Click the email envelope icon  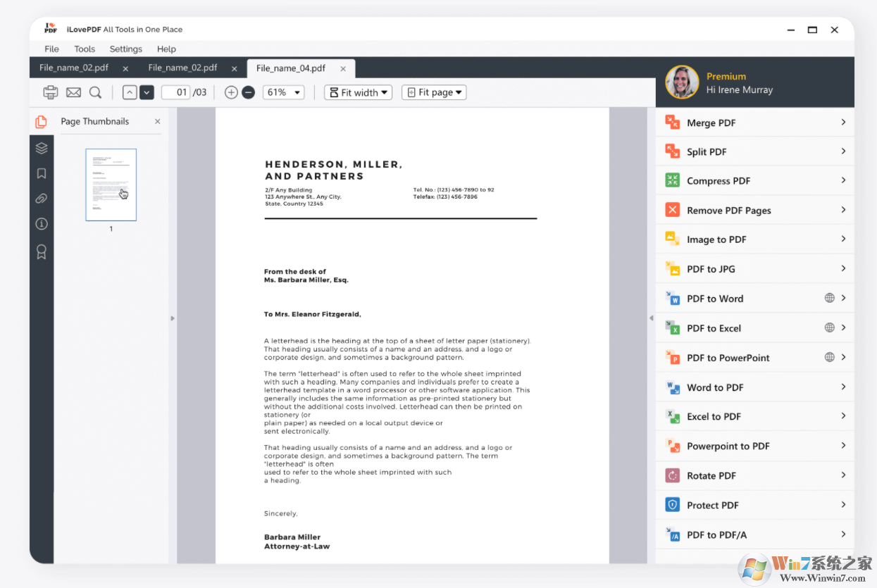pyautogui.click(x=73, y=92)
